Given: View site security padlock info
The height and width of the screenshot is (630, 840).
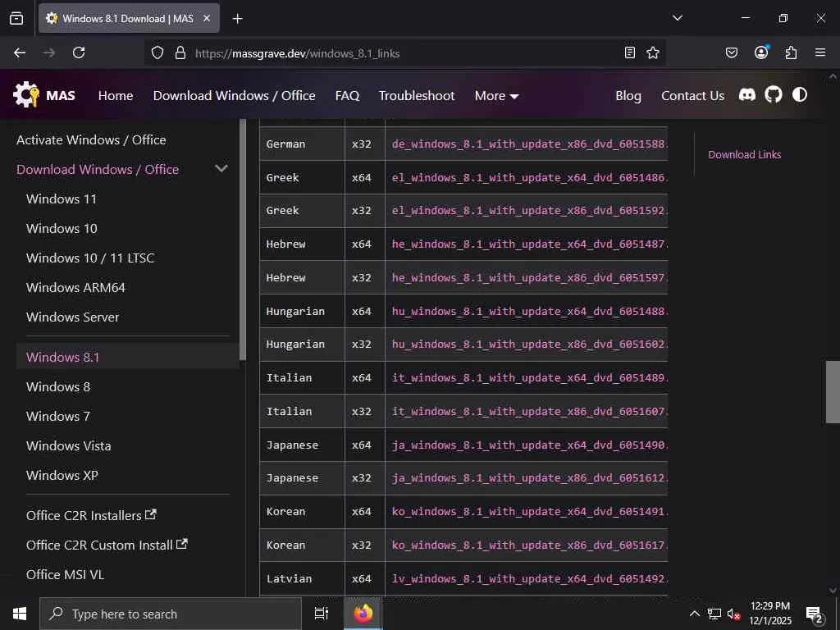Looking at the screenshot, I should point(180,52).
